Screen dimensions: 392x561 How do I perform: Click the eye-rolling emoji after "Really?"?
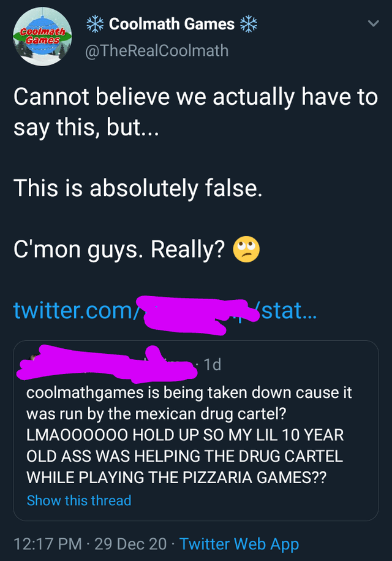click(x=246, y=249)
